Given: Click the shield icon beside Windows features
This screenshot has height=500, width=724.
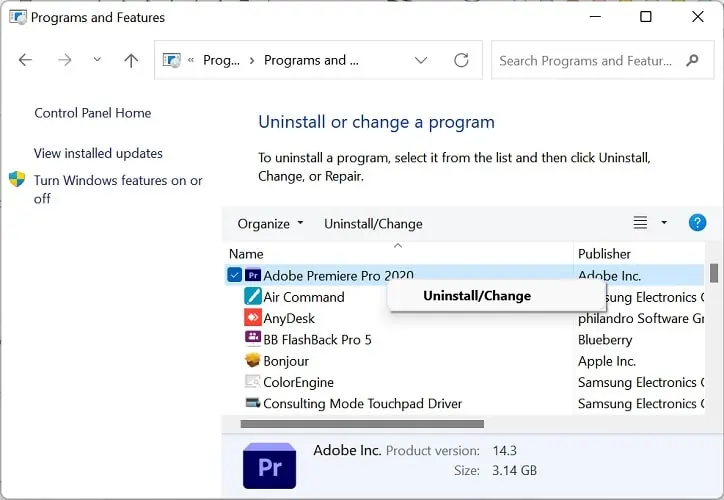Looking at the screenshot, I should coord(17,179).
